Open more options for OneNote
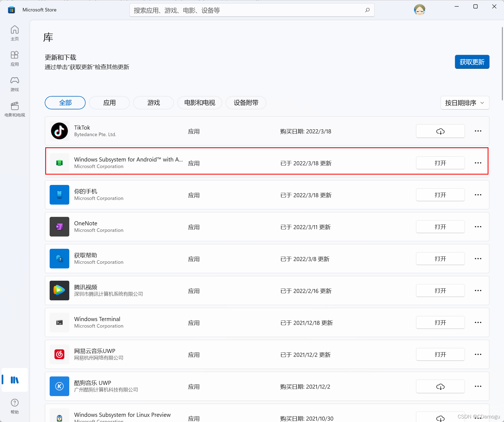504x422 pixels. (x=478, y=227)
